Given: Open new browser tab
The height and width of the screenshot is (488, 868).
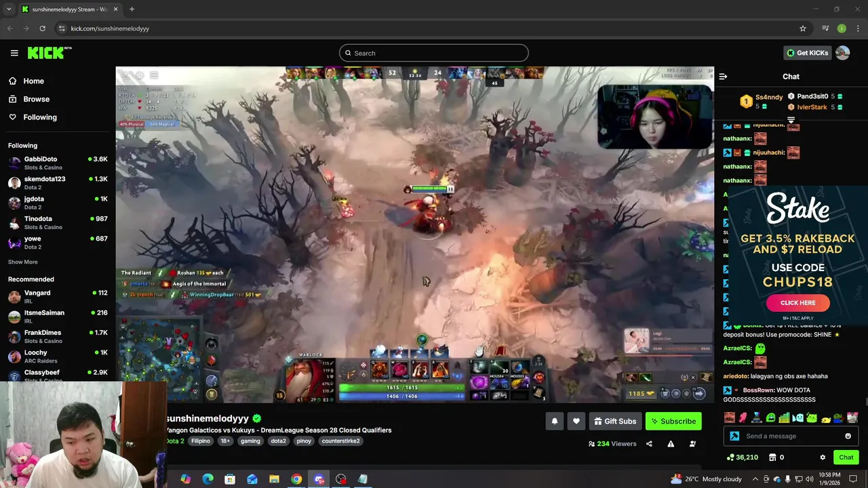Looking at the screenshot, I should coord(132,9).
